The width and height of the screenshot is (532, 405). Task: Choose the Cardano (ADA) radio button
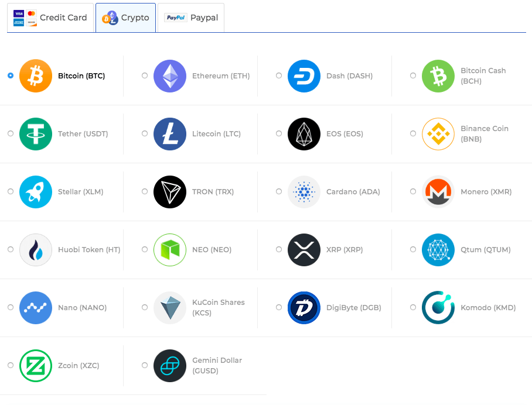[x=278, y=191]
